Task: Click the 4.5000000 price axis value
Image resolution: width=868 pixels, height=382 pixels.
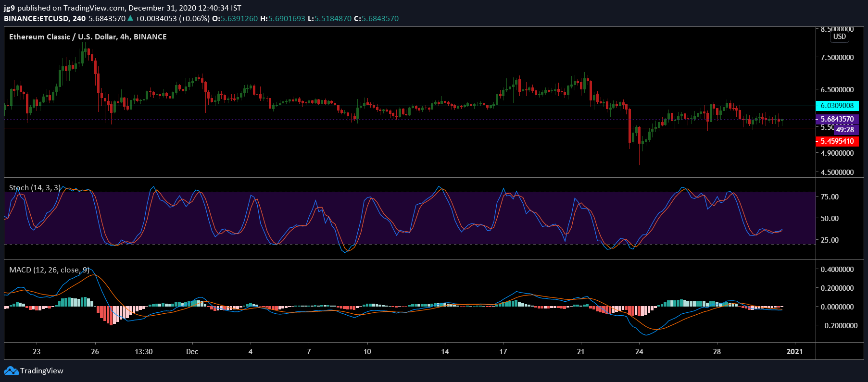Action: tap(837, 173)
